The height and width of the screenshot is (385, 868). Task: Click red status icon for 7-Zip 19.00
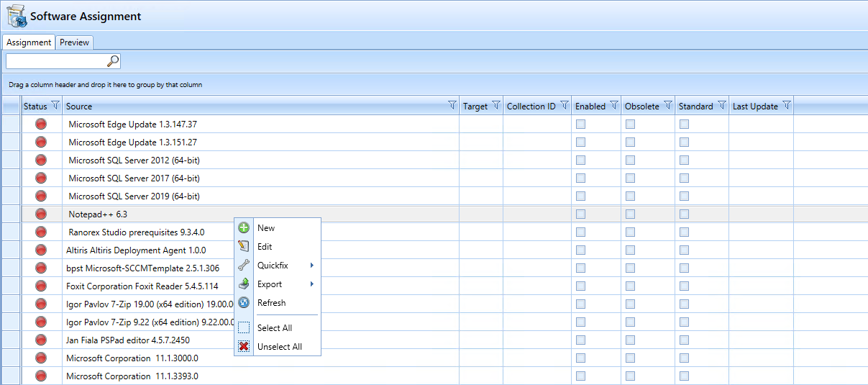[x=41, y=304]
